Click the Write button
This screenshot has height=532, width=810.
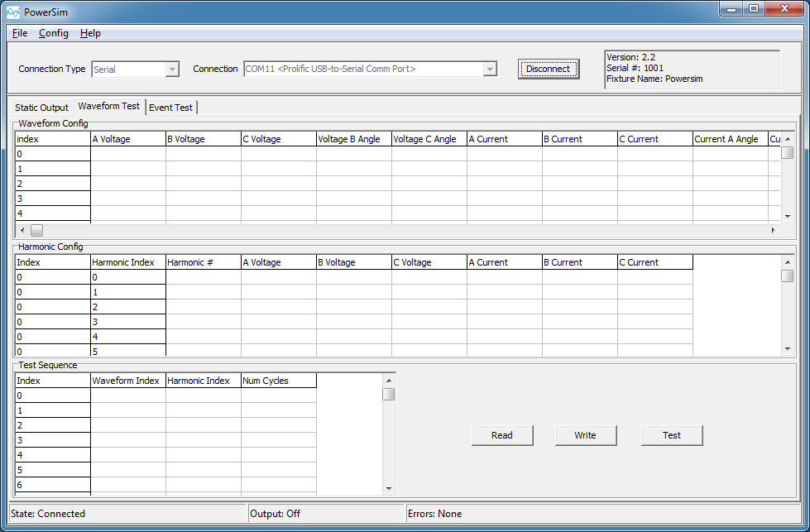click(585, 435)
